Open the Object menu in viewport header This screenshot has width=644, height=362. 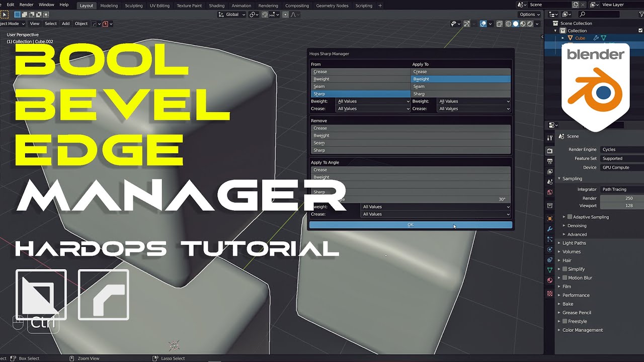coord(81,24)
